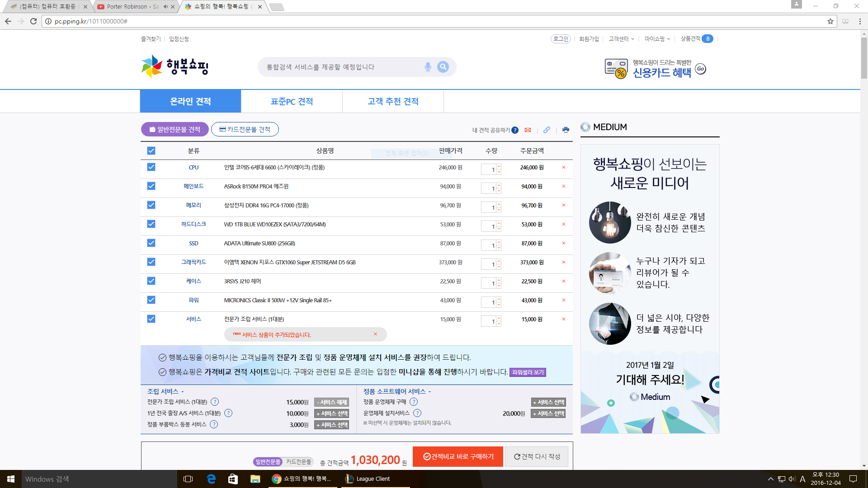Share the quote via email envelope icon
Viewport: 868px width, 488px height.
click(x=528, y=130)
